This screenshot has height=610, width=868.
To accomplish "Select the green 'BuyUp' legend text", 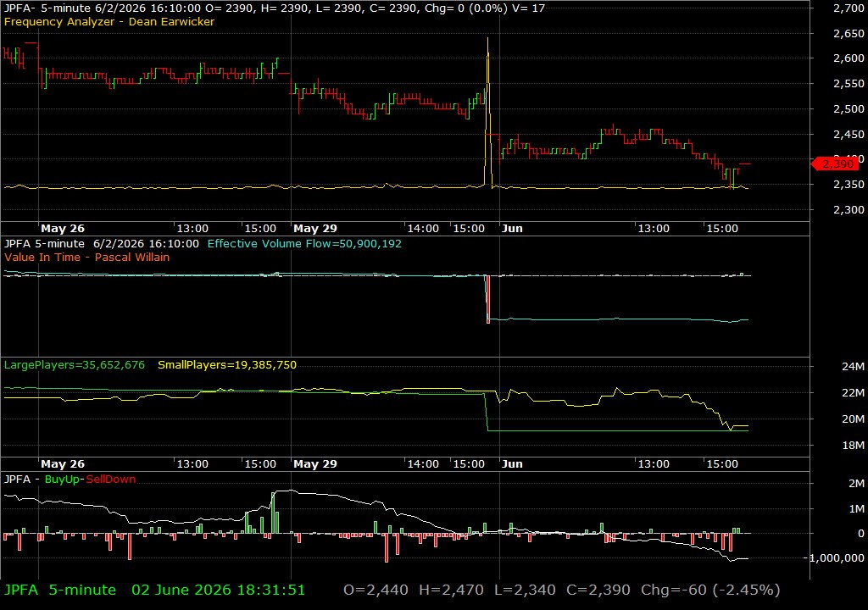I will [62, 479].
